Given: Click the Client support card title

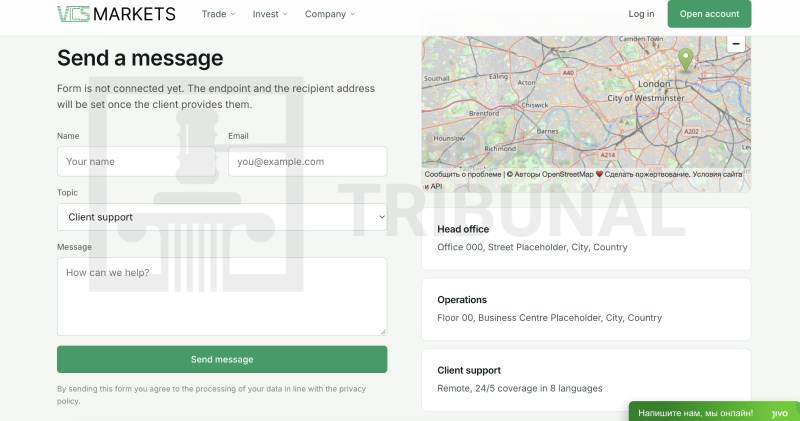Looking at the screenshot, I should click(469, 370).
